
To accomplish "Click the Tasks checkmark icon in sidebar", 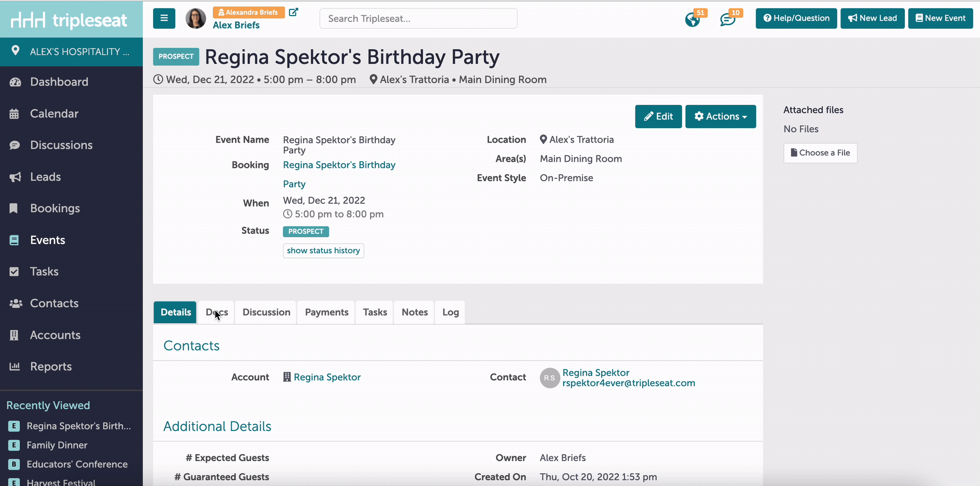I will 14,272.
